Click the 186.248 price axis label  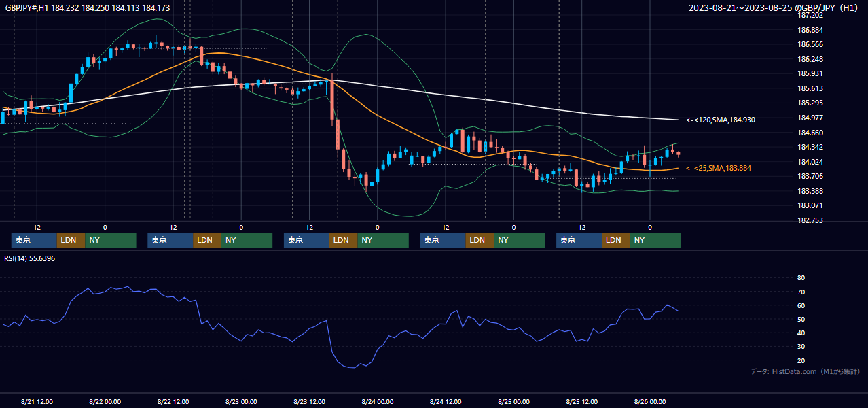click(x=810, y=59)
